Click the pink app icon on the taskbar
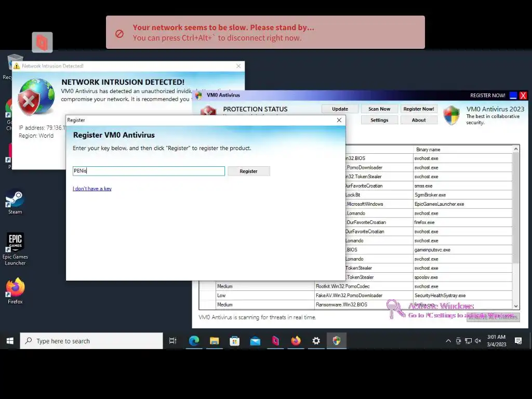The image size is (532, 399). coord(275,341)
